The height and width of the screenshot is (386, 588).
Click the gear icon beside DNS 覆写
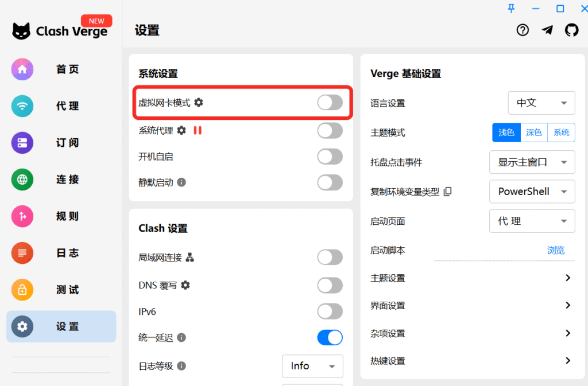point(185,285)
